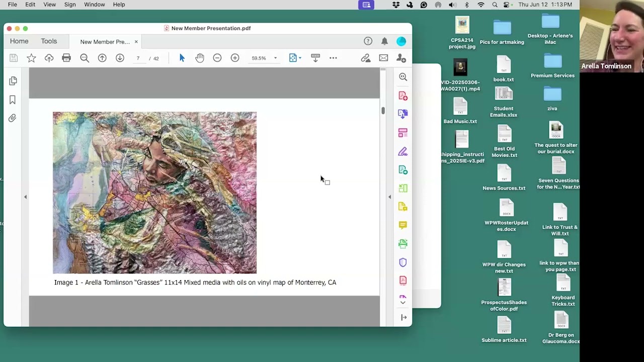Click the upload to cloud icon
The height and width of the screenshot is (362, 644).
click(x=49, y=58)
